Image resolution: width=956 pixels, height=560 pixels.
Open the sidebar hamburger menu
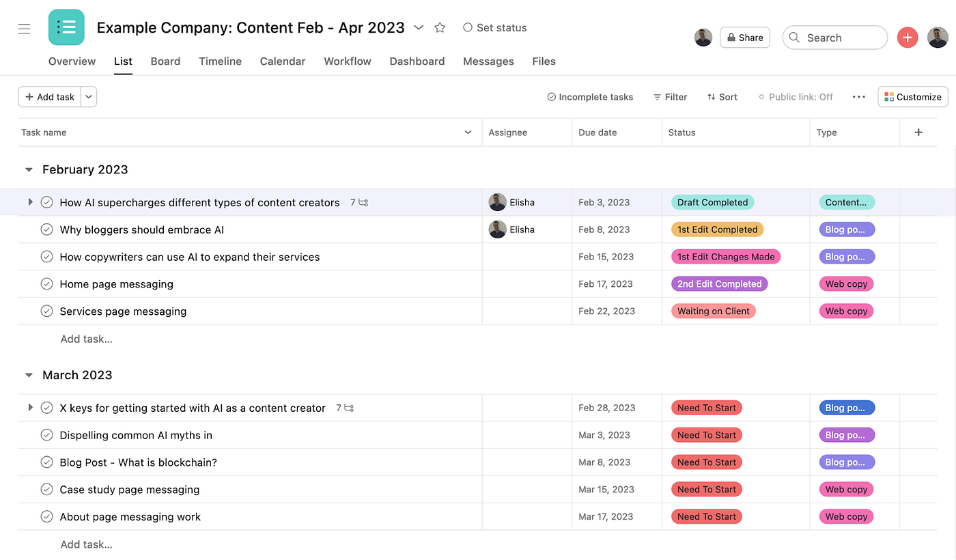coord(24,28)
